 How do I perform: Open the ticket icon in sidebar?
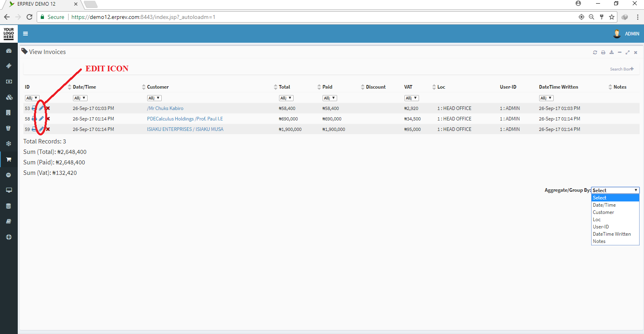[9, 66]
